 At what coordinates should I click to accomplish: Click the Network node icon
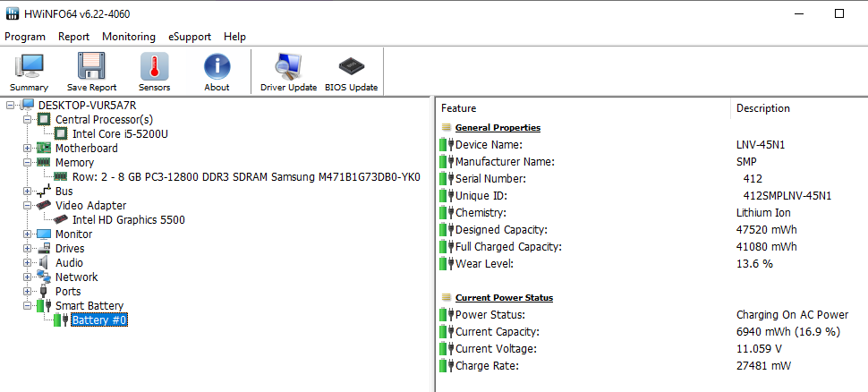(43, 277)
